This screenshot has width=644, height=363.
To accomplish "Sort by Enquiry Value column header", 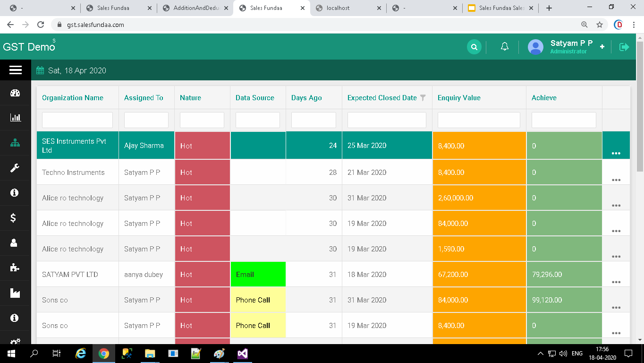I will (459, 98).
